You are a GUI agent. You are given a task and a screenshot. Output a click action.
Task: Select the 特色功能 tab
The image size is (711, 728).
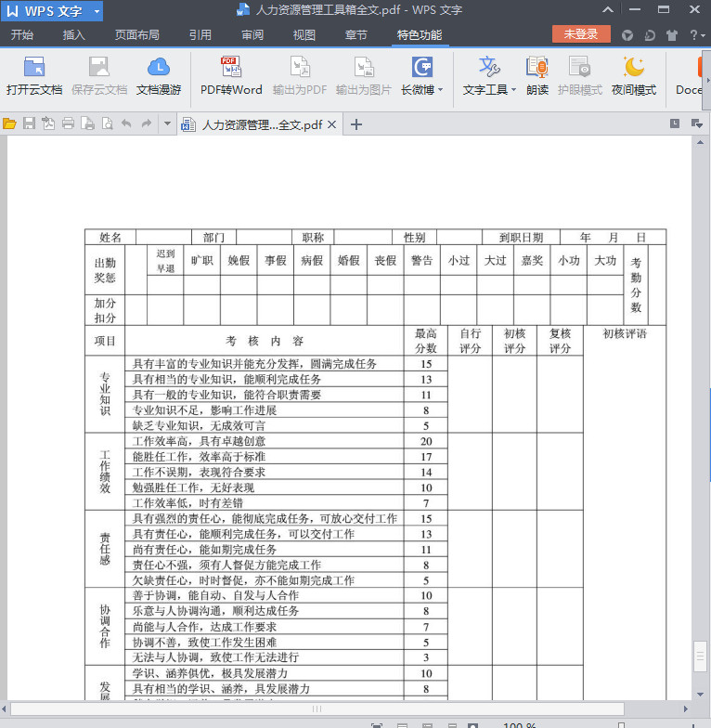[x=420, y=35]
